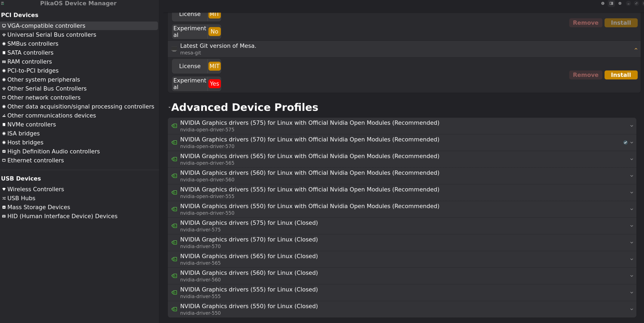This screenshot has width=644, height=323.
Task: Click NVIDIA icon for nvidia-open-driver-560
Action: pos(174,176)
